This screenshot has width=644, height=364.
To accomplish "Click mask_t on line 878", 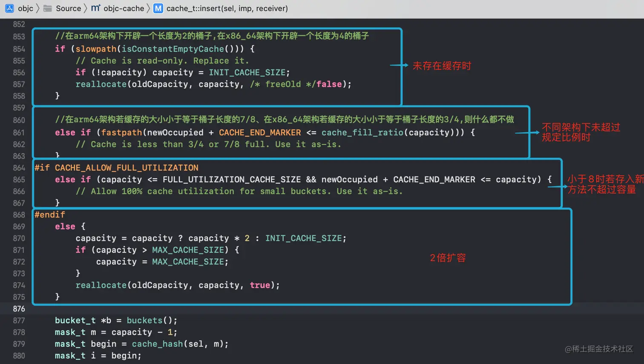I will [70, 332].
